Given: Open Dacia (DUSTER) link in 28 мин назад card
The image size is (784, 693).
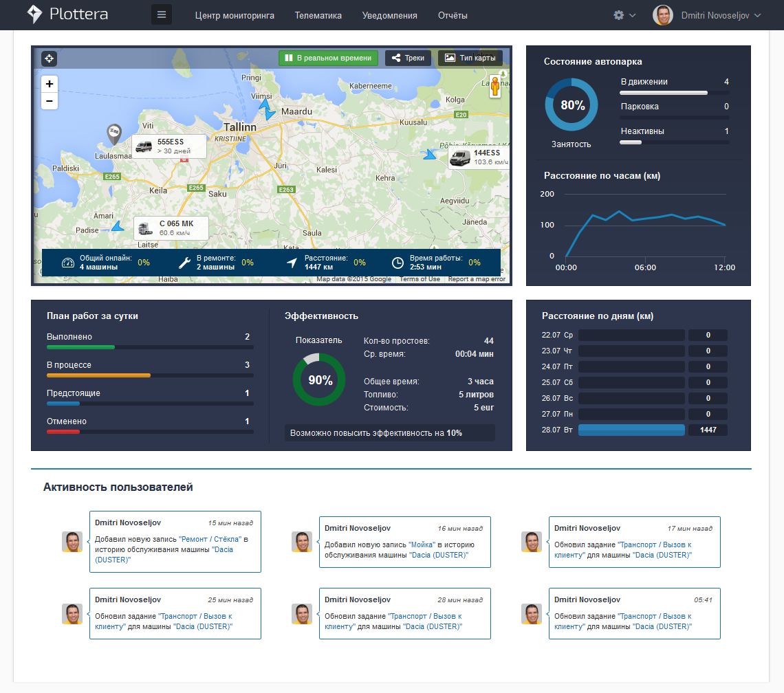Looking at the screenshot, I should pyautogui.click(x=433, y=626).
